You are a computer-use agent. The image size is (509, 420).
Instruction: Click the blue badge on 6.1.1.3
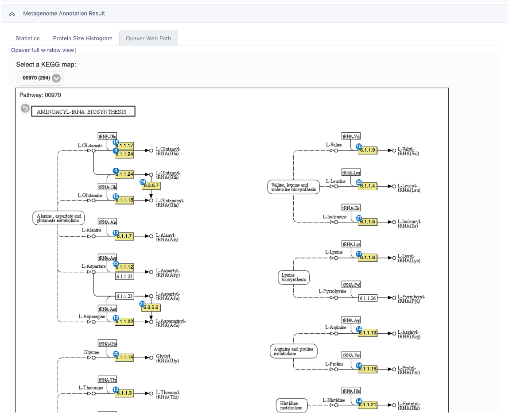point(116,389)
